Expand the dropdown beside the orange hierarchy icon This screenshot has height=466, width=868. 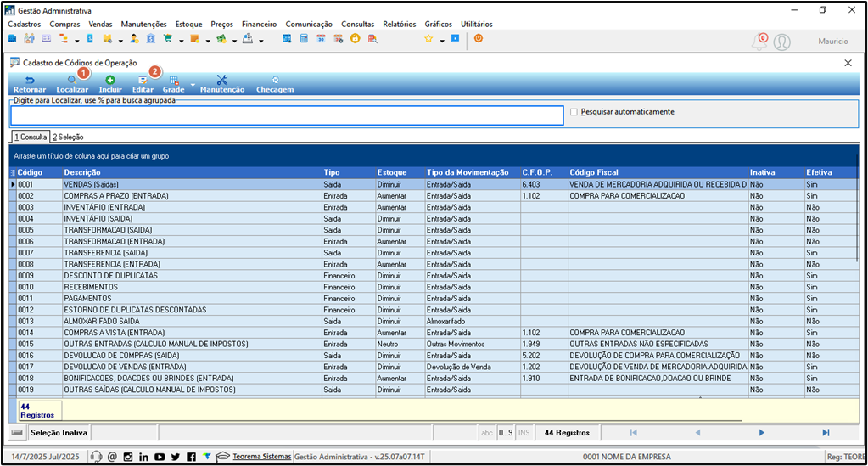77,41
